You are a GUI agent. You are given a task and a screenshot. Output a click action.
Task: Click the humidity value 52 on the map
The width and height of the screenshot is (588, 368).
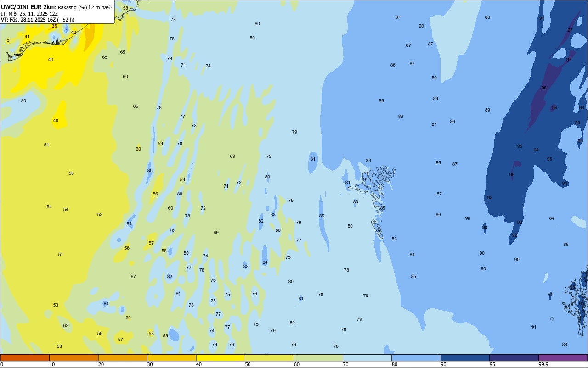coord(100,215)
